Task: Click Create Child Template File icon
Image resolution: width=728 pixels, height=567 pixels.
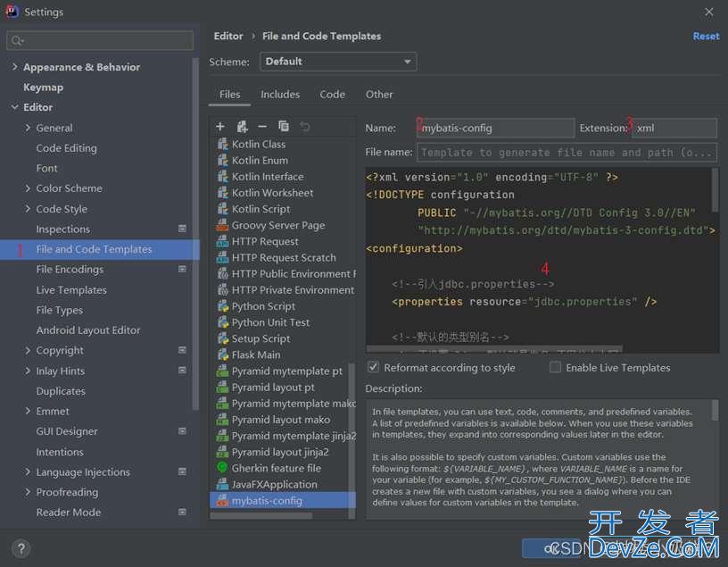Action: [242, 127]
